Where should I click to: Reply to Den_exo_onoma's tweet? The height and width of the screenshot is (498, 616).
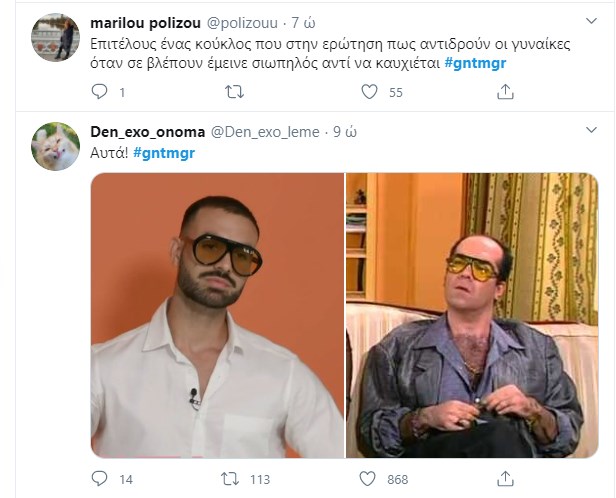click(99, 479)
